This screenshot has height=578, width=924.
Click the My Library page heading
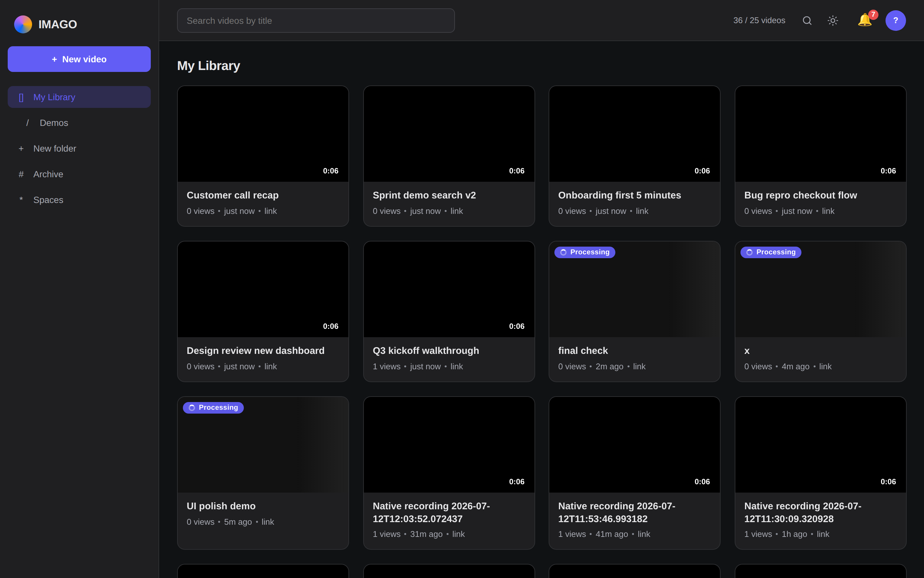[x=209, y=66]
